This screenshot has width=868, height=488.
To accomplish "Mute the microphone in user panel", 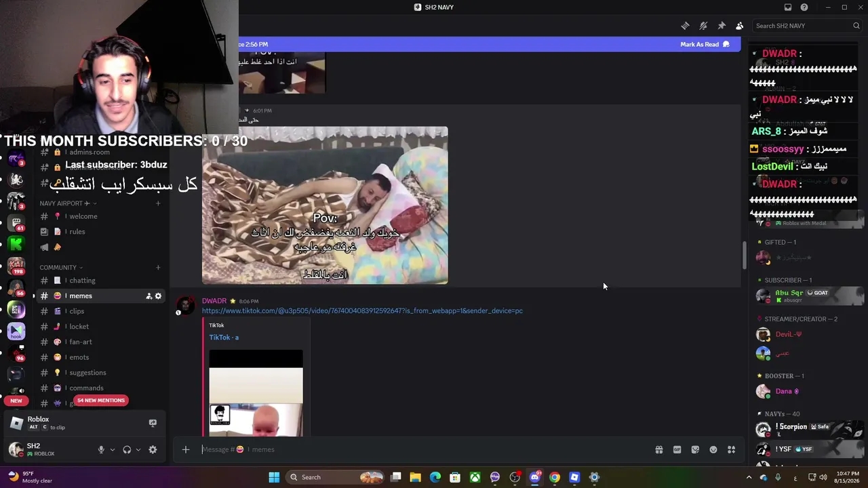I will click(101, 449).
